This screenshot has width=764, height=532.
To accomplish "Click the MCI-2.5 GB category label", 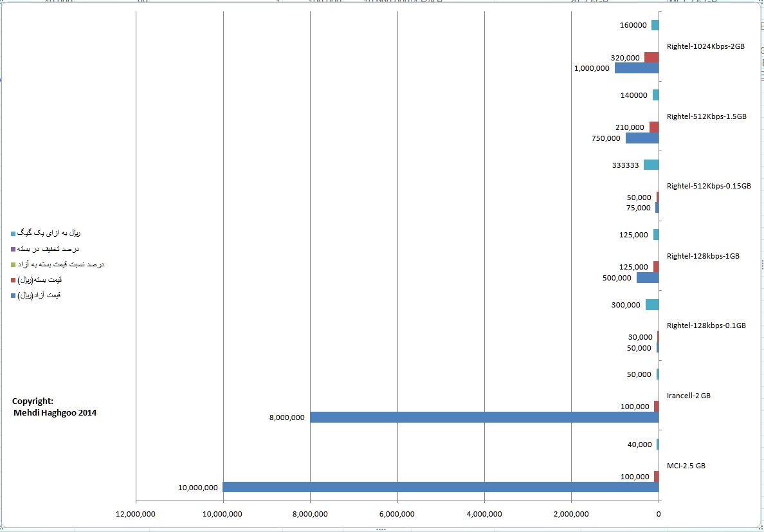I will pyautogui.click(x=686, y=465).
